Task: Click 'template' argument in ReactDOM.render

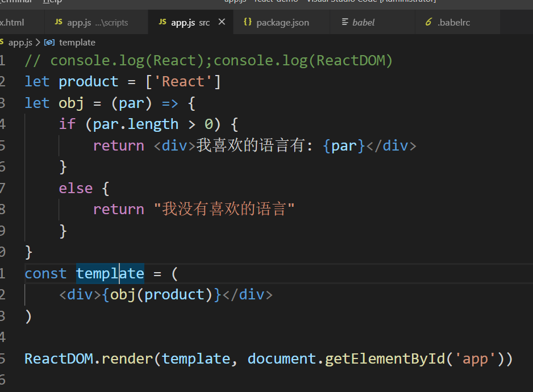Action: pyautogui.click(x=196, y=359)
